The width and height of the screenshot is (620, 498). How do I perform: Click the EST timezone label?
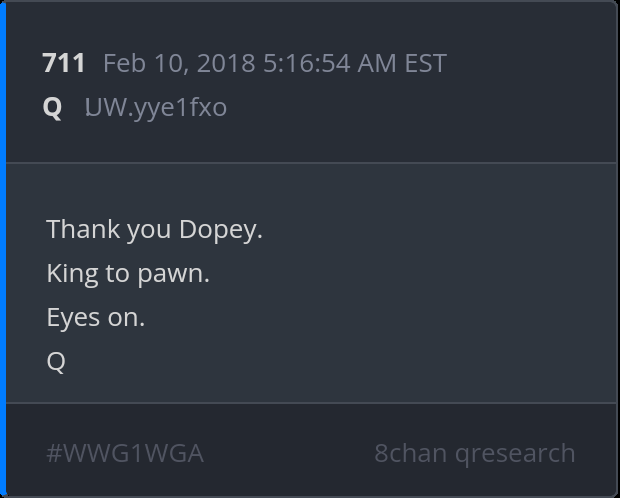pyautogui.click(x=425, y=63)
